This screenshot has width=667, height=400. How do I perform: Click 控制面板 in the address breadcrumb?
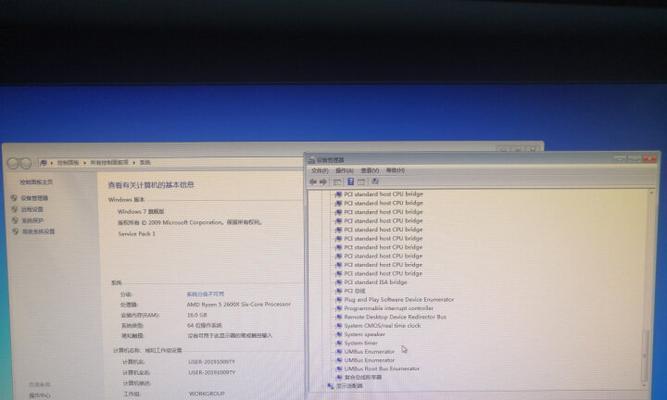tap(68, 163)
